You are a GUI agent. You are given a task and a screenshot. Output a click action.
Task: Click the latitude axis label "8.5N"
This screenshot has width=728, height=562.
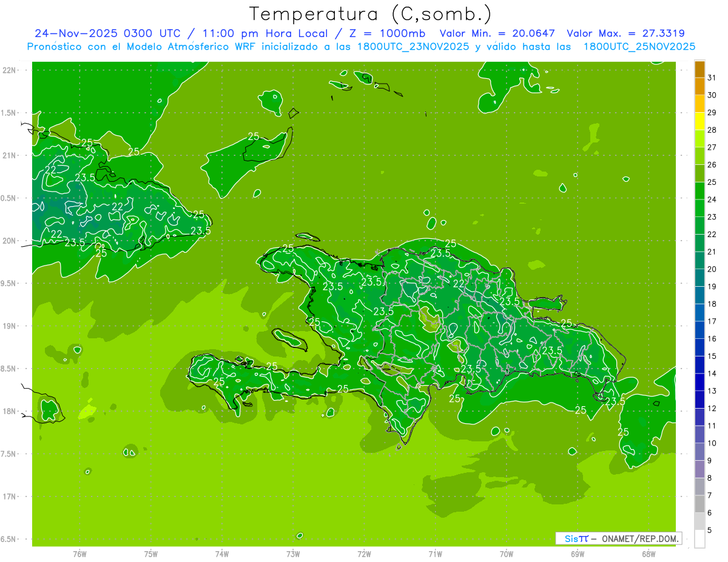tap(8, 369)
